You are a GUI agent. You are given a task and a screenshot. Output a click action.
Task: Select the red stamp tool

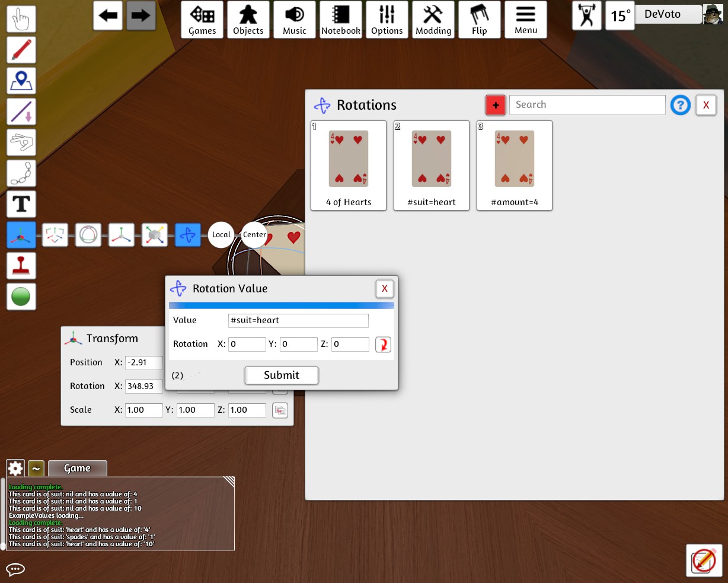click(21, 266)
